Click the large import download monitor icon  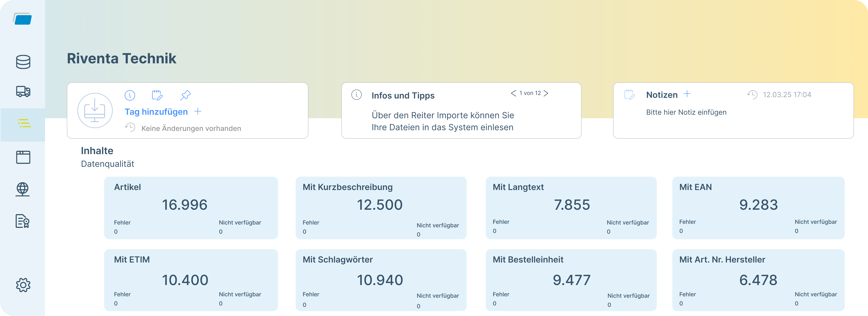(95, 110)
